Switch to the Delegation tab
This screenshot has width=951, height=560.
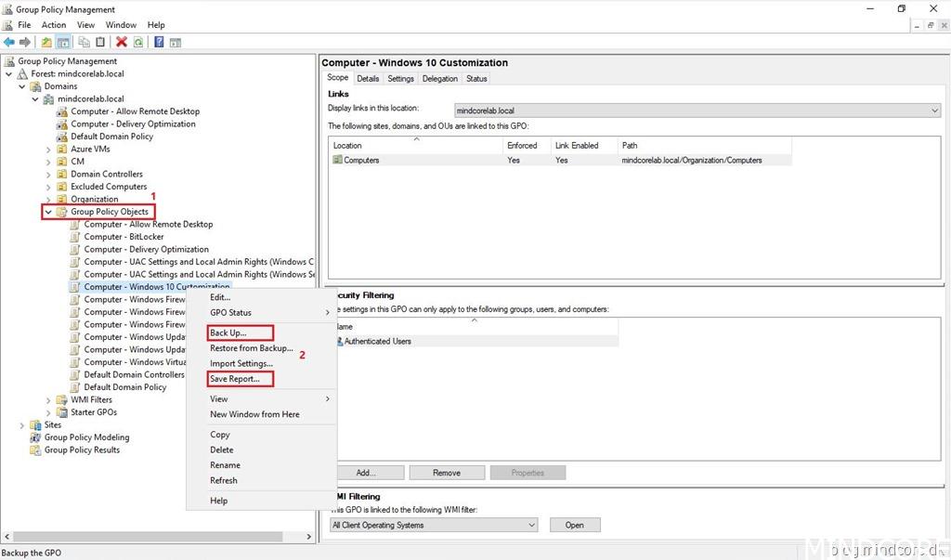coord(440,79)
